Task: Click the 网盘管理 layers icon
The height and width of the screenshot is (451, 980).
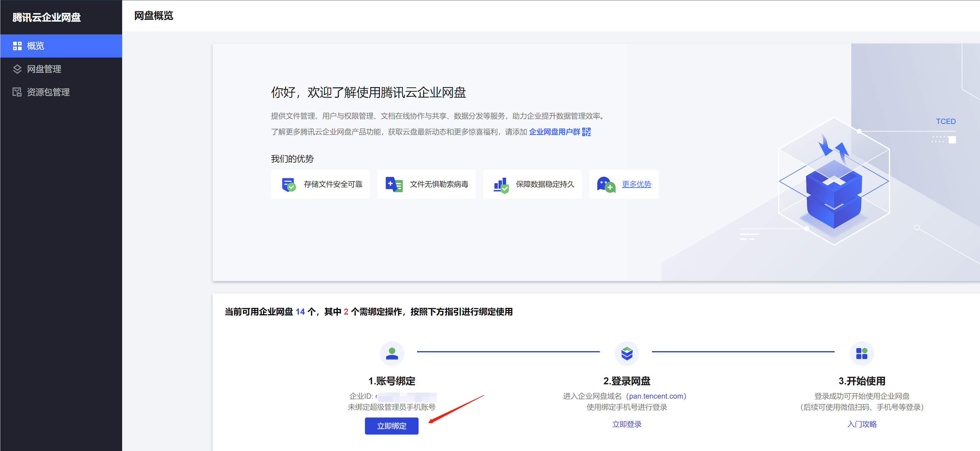Action: click(17, 69)
